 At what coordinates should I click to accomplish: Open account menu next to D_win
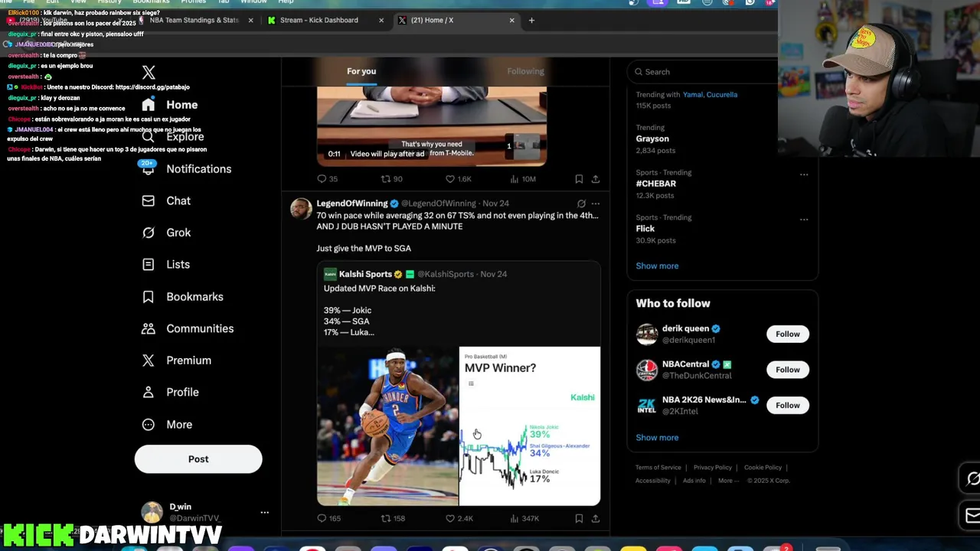pyautogui.click(x=264, y=513)
